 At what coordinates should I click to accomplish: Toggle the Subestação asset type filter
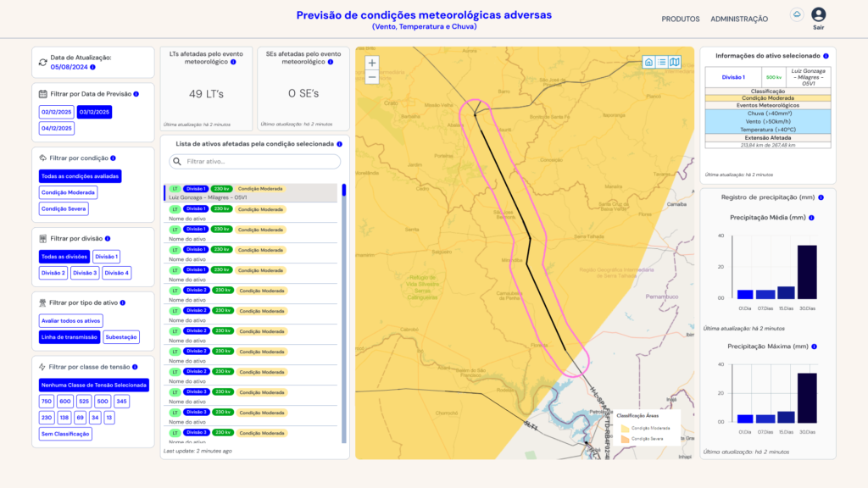[x=121, y=337]
